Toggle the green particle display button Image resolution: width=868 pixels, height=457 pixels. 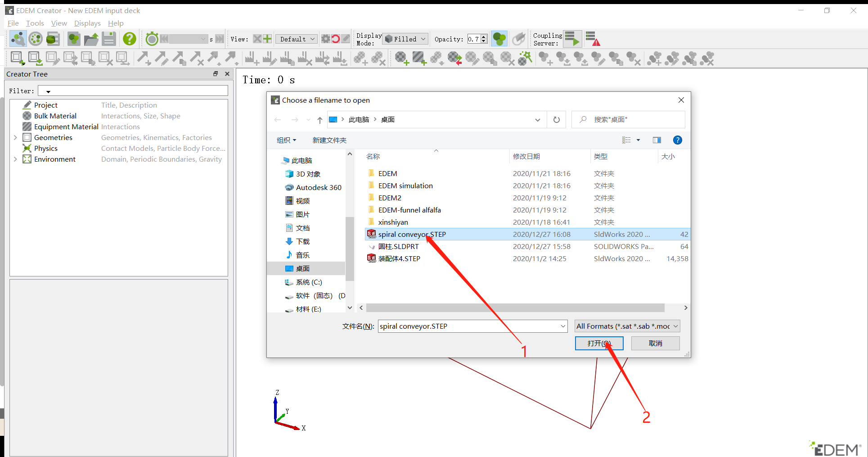pos(499,39)
